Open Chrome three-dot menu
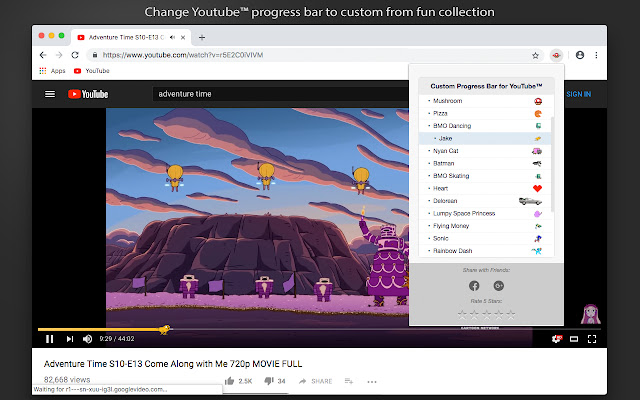640x400 pixels. pyautogui.click(x=596, y=55)
